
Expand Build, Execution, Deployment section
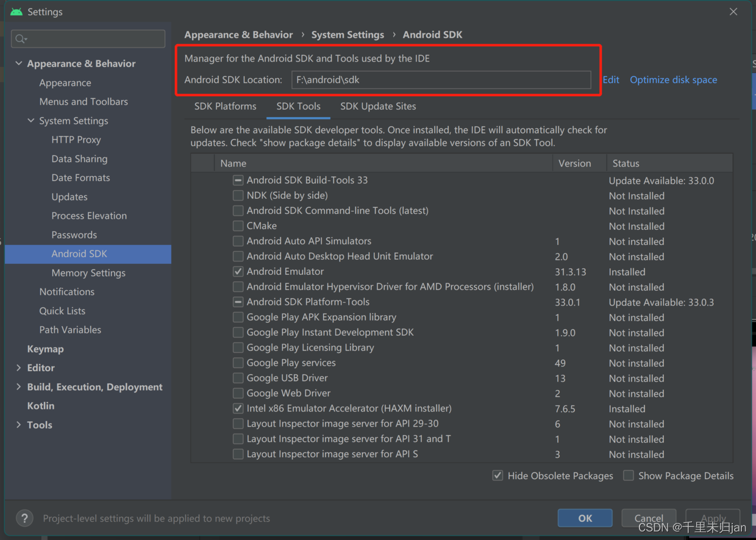coord(19,387)
